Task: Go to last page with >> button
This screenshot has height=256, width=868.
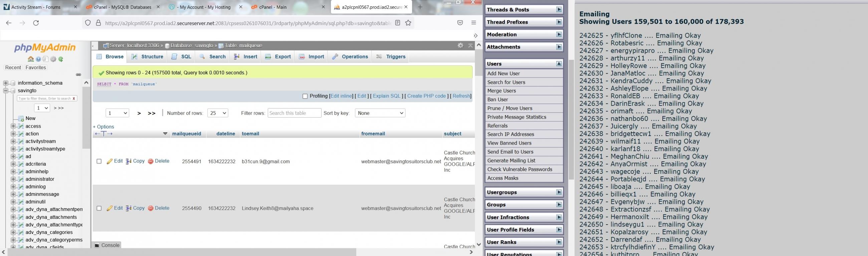Action: [x=152, y=113]
